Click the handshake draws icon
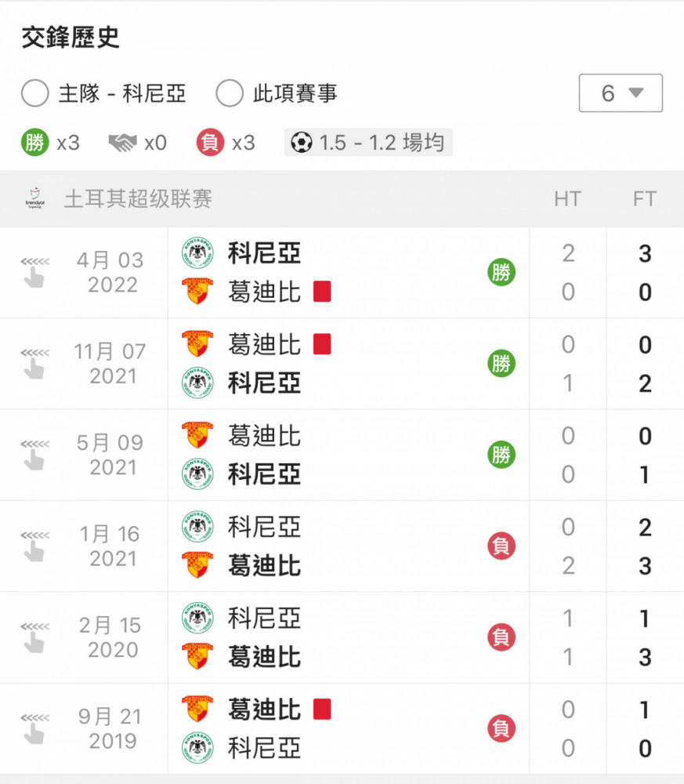Image resolution: width=684 pixels, height=784 pixels. [x=122, y=143]
